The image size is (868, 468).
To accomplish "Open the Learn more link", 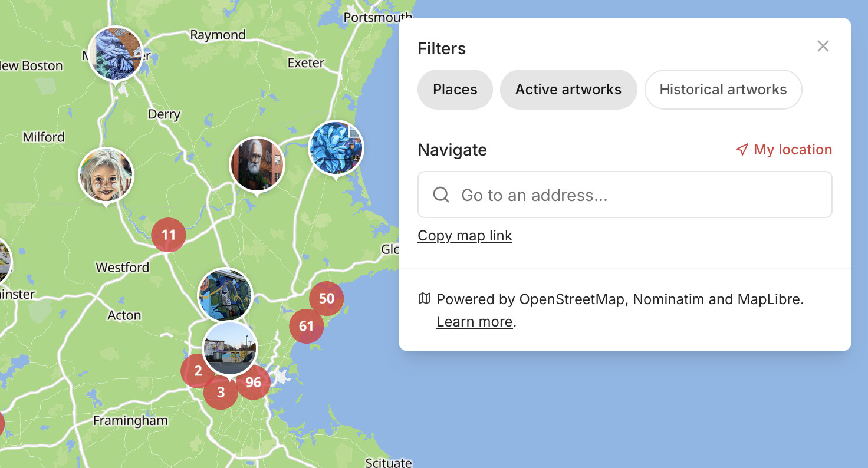I will [x=474, y=322].
